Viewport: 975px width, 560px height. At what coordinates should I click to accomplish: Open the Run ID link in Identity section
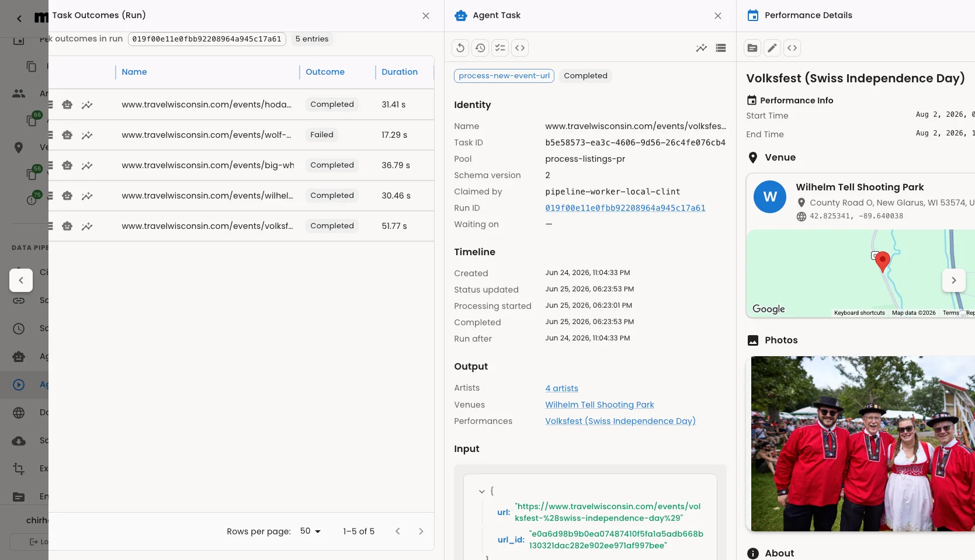[625, 208]
